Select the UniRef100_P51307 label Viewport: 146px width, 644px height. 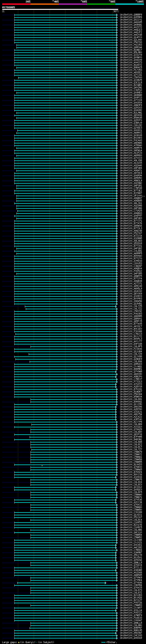point(131,517)
